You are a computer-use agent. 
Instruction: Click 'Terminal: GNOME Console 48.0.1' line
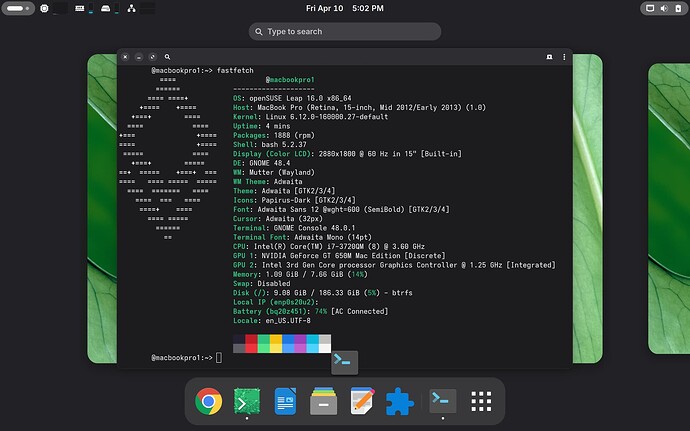point(294,228)
